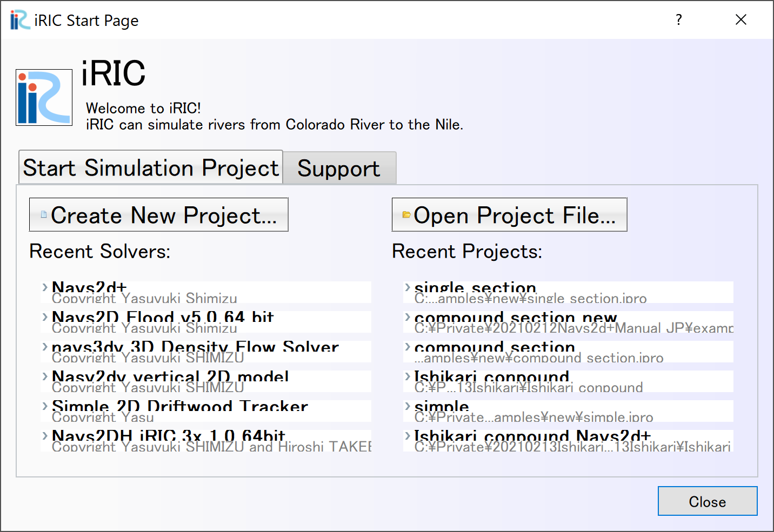Viewport: 774px width, 532px height.
Task: Switch to Start Simulation Project tab
Action: (x=151, y=167)
